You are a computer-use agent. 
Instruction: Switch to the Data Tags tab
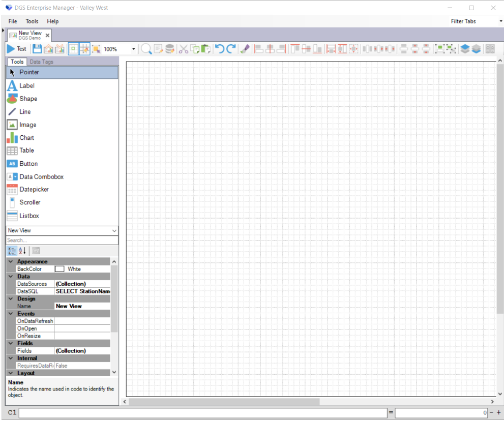point(41,62)
